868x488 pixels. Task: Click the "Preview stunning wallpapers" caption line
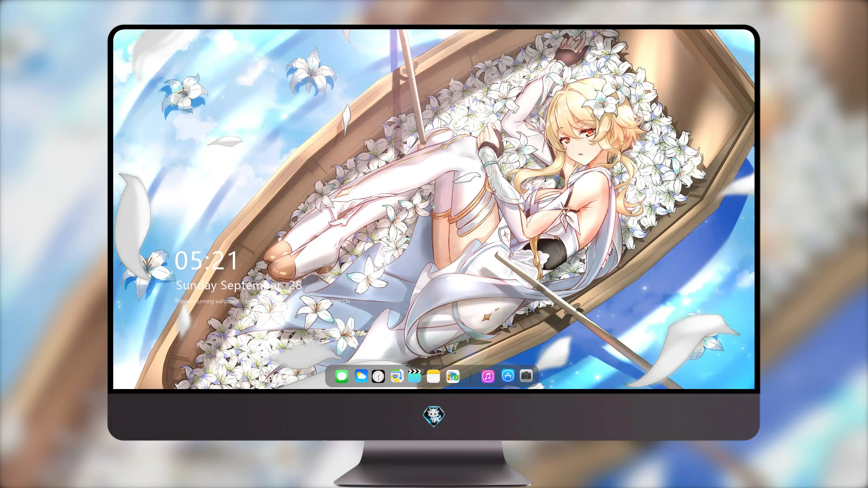tap(262, 301)
